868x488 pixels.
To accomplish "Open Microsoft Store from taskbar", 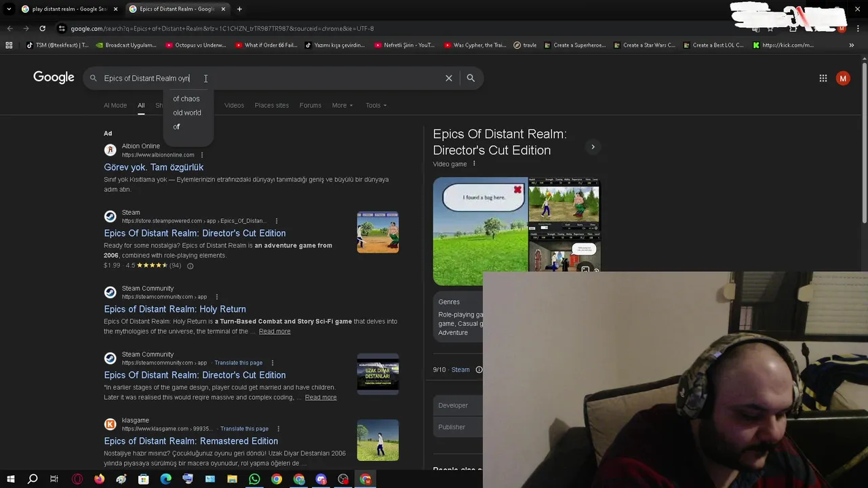I will click(143, 479).
